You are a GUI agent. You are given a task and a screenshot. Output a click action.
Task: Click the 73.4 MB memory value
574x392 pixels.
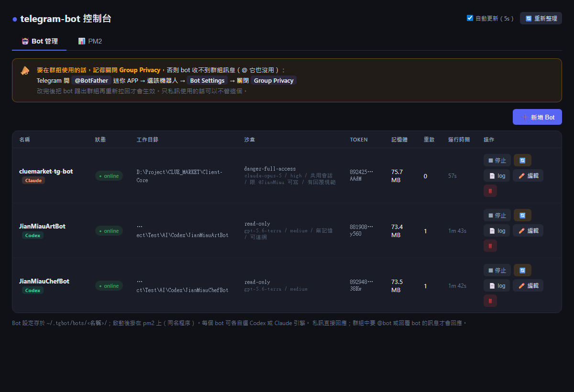[x=397, y=231]
